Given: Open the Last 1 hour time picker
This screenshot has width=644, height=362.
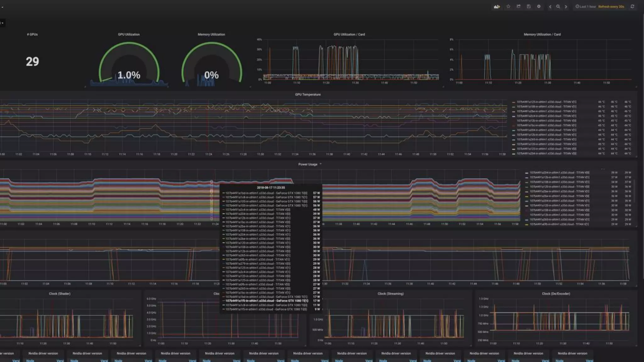Looking at the screenshot, I should [586, 7].
